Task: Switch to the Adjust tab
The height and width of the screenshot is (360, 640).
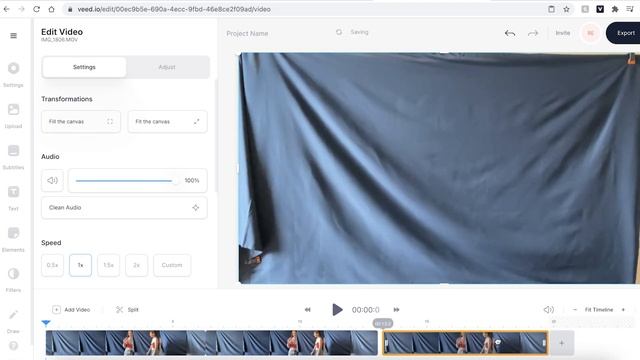Action: (x=167, y=67)
